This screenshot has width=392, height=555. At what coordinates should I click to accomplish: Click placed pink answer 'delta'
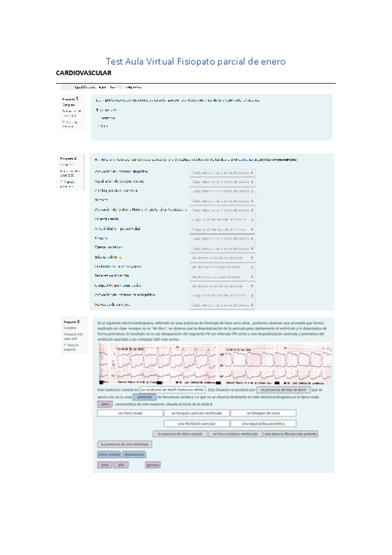(x=105, y=404)
